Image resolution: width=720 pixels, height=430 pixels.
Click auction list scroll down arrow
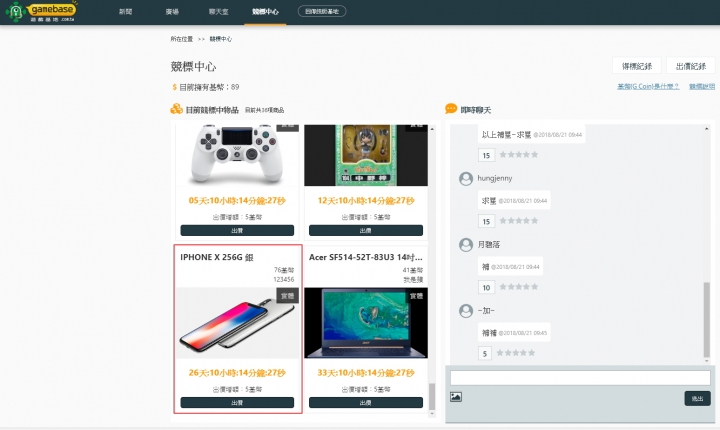(432, 414)
